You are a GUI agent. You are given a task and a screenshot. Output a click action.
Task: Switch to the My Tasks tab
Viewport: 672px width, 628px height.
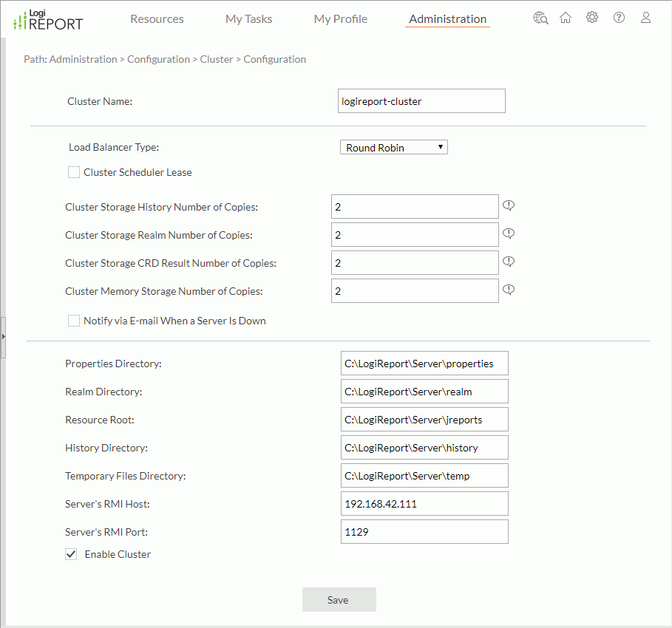tap(248, 18)
